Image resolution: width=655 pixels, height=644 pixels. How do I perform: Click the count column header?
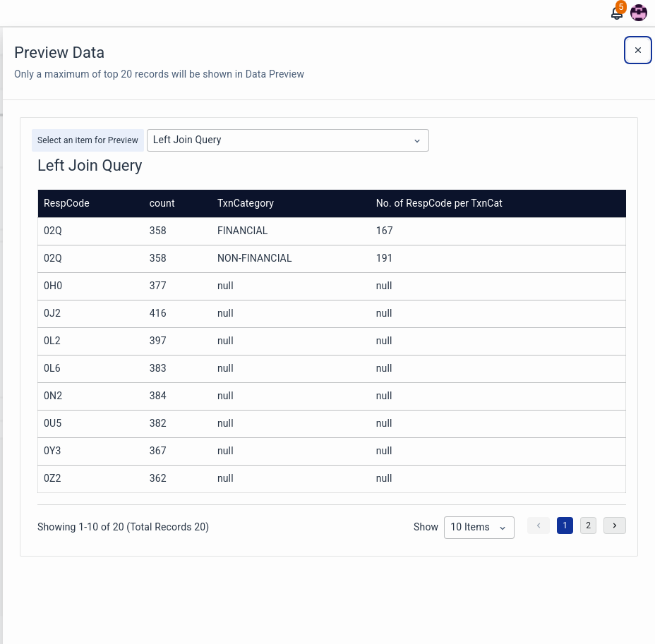click(162, 203)
